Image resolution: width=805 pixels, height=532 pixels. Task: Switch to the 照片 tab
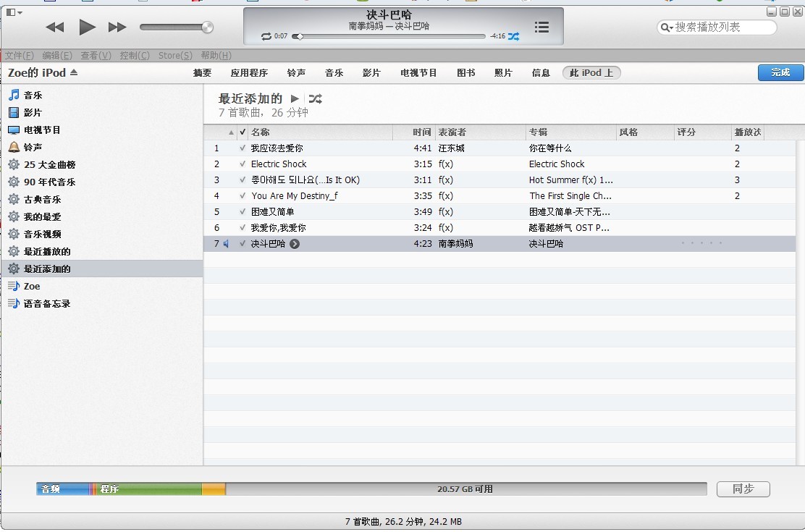tap(503, 73)
